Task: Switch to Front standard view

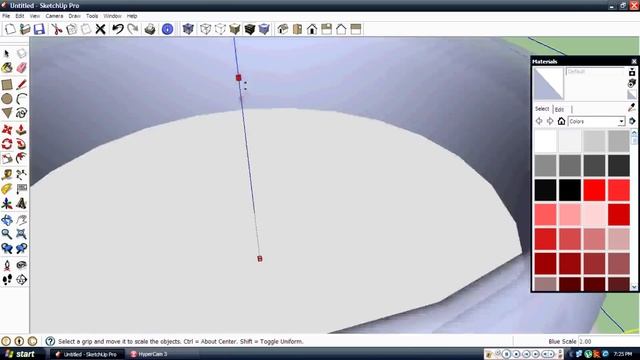Action: click(x=312, y=29)
